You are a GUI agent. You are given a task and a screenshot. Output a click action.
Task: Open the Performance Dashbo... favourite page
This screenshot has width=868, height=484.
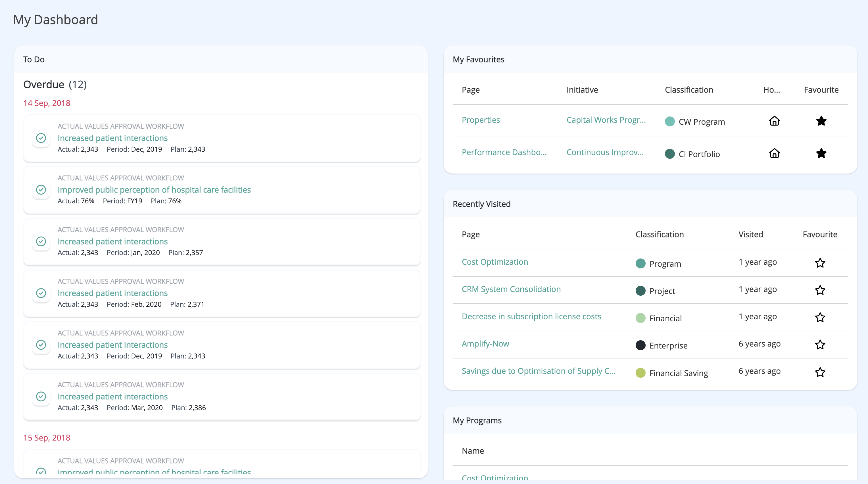(504, 152)
